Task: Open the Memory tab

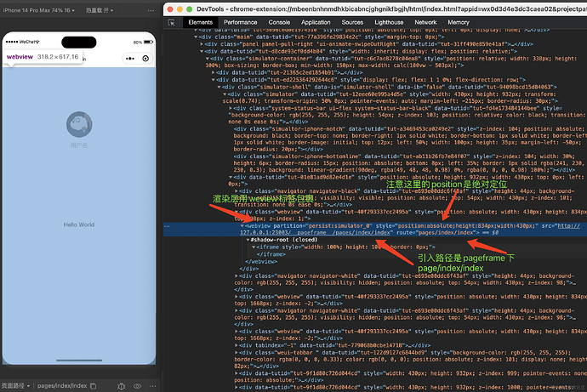Action: point(459,22)
